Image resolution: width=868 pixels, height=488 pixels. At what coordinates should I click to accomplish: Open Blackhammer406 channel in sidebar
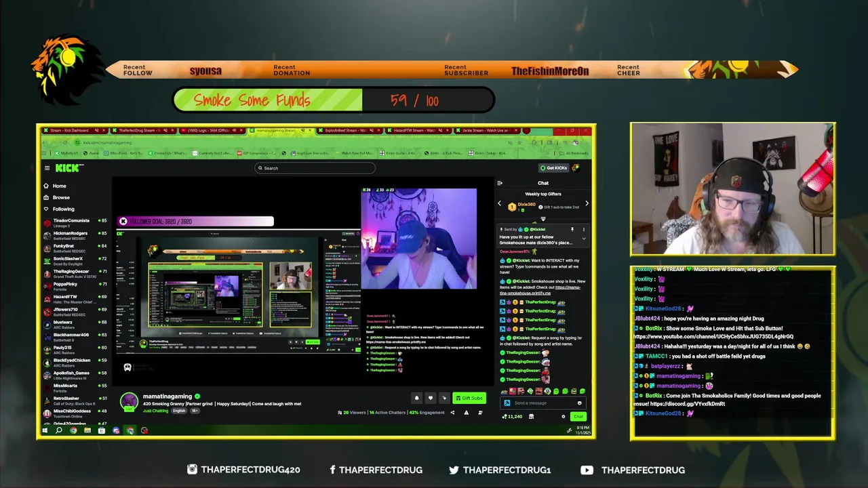pyautogui.click(x=75, y=337)
